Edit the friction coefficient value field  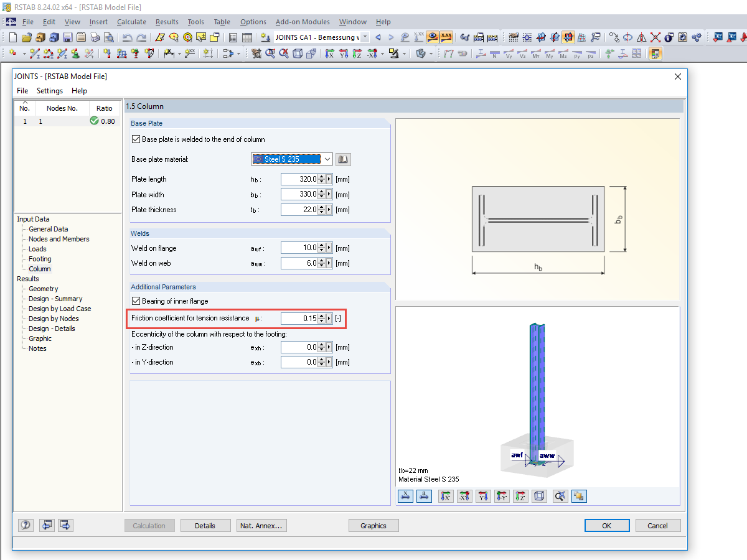(298, 318)
